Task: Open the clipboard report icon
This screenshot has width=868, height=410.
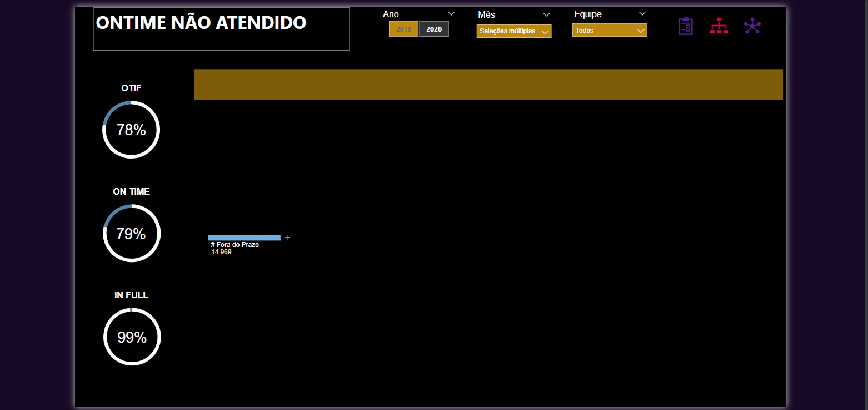Action: pos(686,26)
